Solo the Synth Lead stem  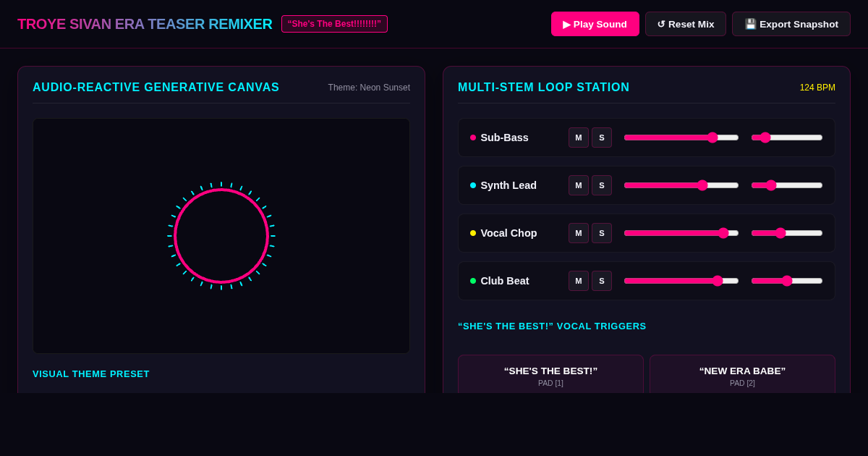point(602,185)
